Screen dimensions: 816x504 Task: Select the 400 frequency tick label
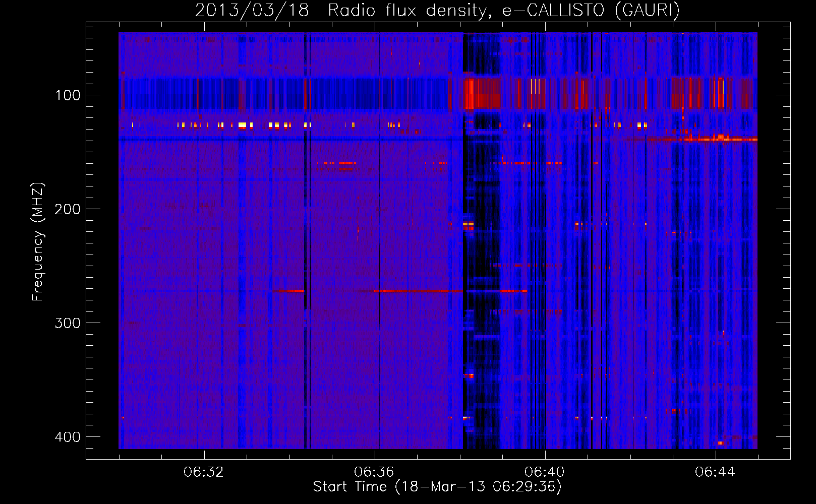pyautogui.click(x=68, y=437)
